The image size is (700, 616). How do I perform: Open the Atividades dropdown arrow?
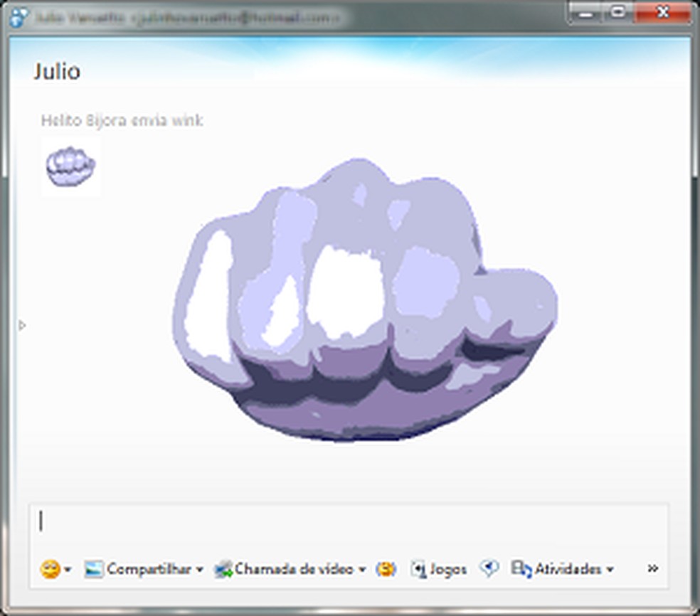click(610, 570)
